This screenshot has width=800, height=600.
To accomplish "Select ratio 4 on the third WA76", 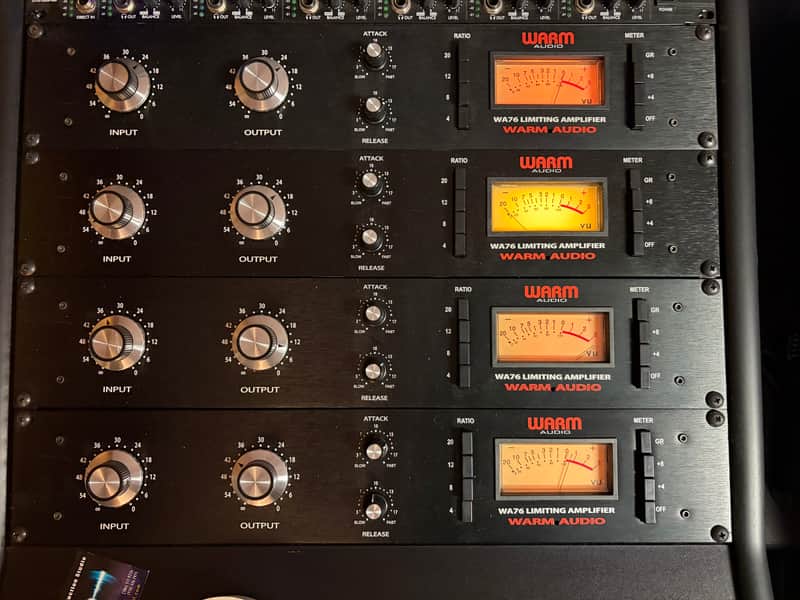I will [464, 376].
